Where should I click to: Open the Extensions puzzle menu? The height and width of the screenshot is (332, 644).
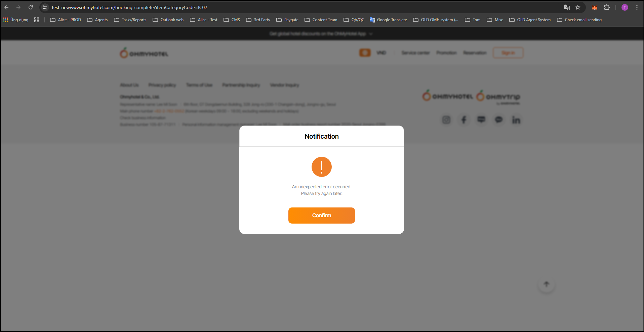607,7
